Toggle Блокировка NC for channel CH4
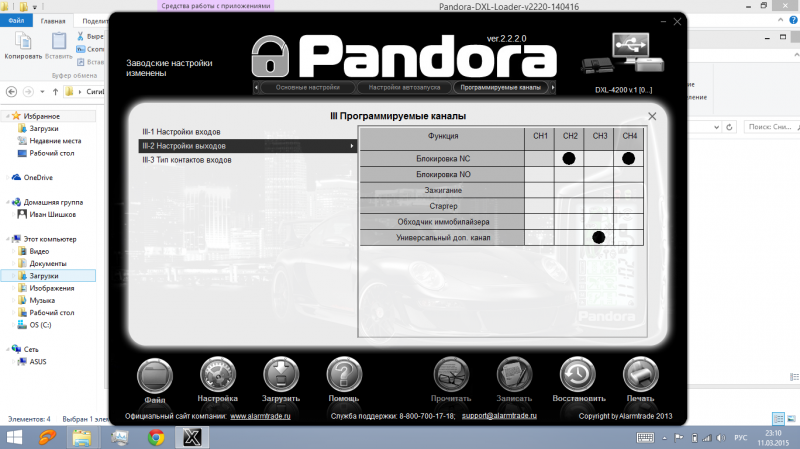 click(x=629, y=158)
